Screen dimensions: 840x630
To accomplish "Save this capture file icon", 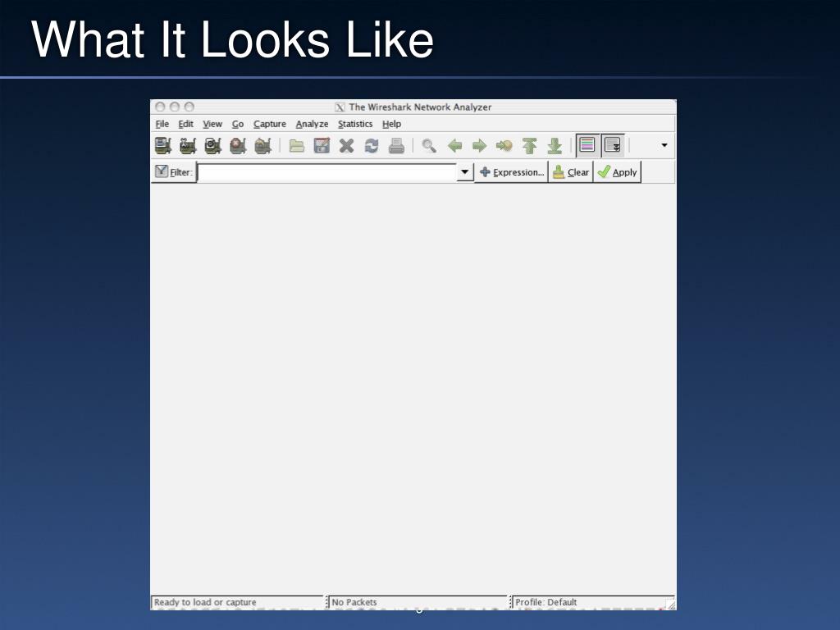I will coord(322,145).
